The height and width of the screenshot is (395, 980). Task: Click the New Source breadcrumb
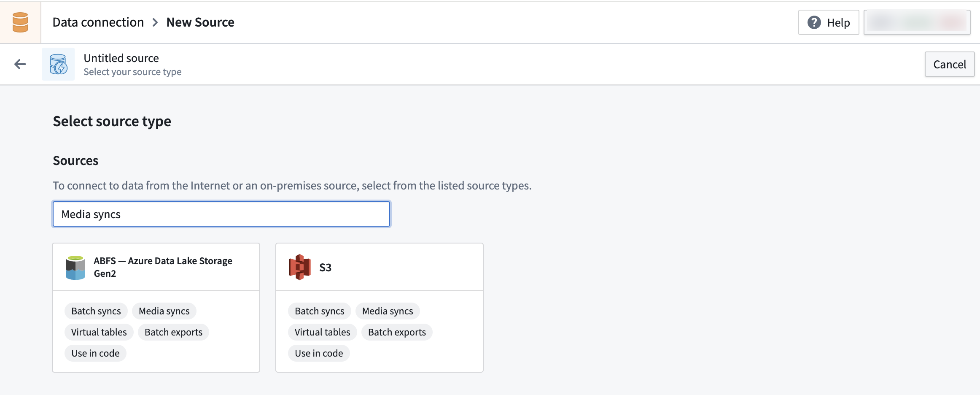click(200, 22)
